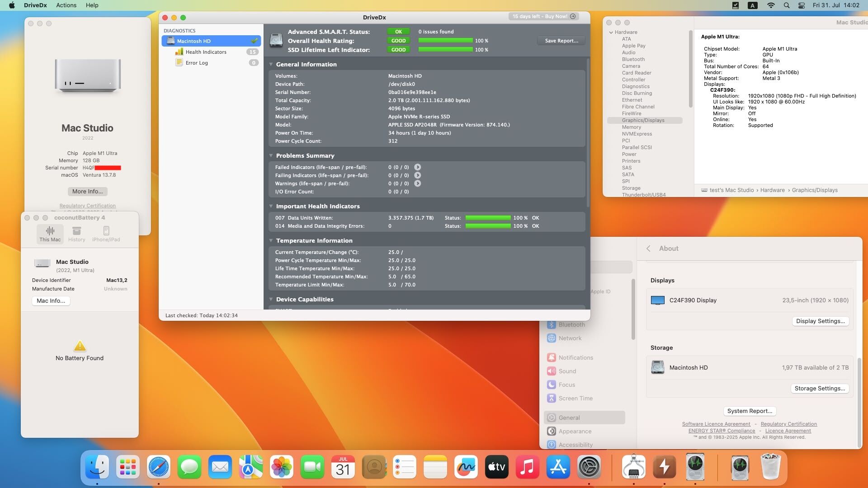
Task: Select NVMExpress in System Information list
Action: point(637,134)
